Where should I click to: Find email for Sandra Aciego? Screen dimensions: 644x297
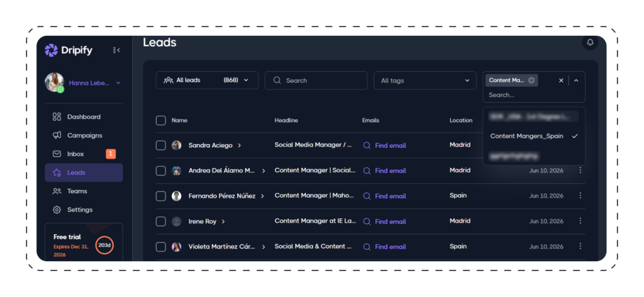385,145
